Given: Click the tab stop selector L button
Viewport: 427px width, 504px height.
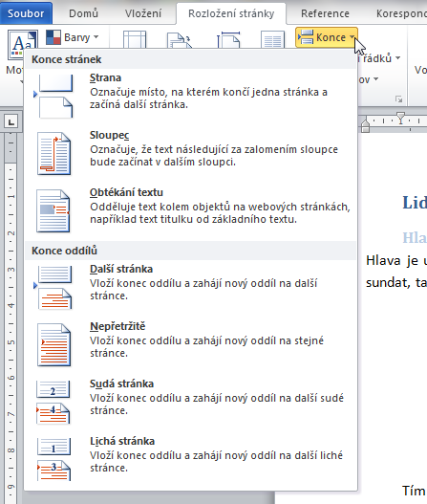Looking at the screenshot, I should (x=11, y=121).
